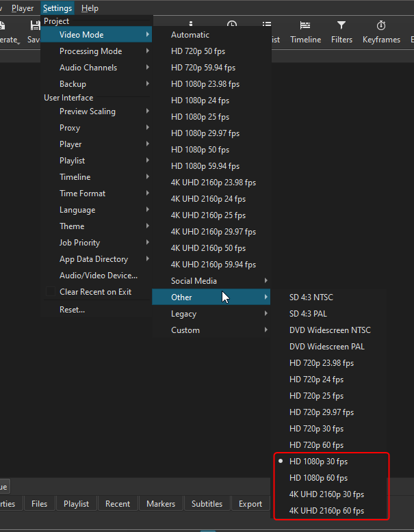Select HD 1080p 60 fps video mode
The image size is (414, 532).
[x=318, y=478]
